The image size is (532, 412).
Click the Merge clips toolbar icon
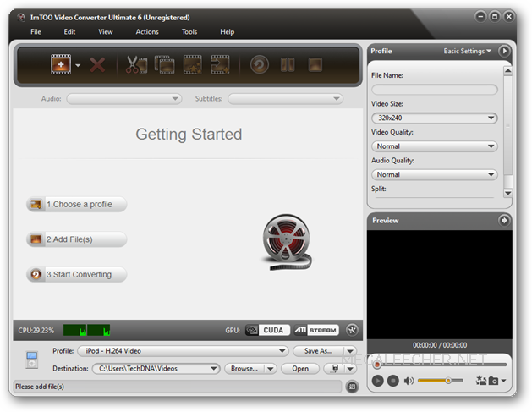pos(165,64)
